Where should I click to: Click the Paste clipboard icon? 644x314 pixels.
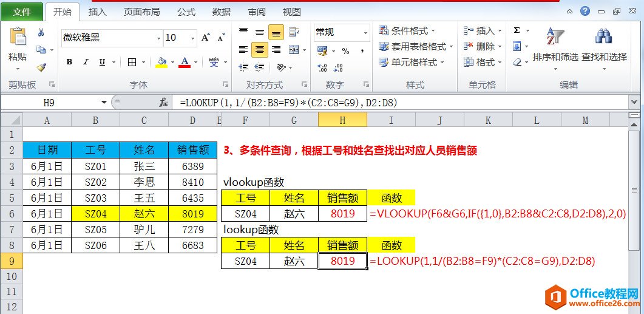click(17, 38)
